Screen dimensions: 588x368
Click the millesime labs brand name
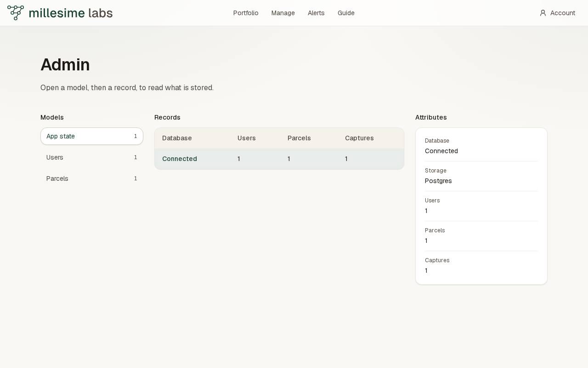[x=71, y=13]
